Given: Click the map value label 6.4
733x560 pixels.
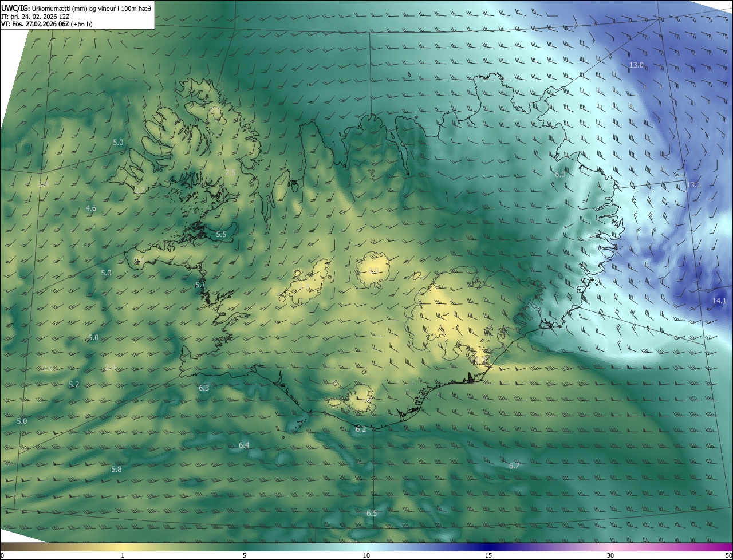Looking at the screenshot, I should point(244,445).
